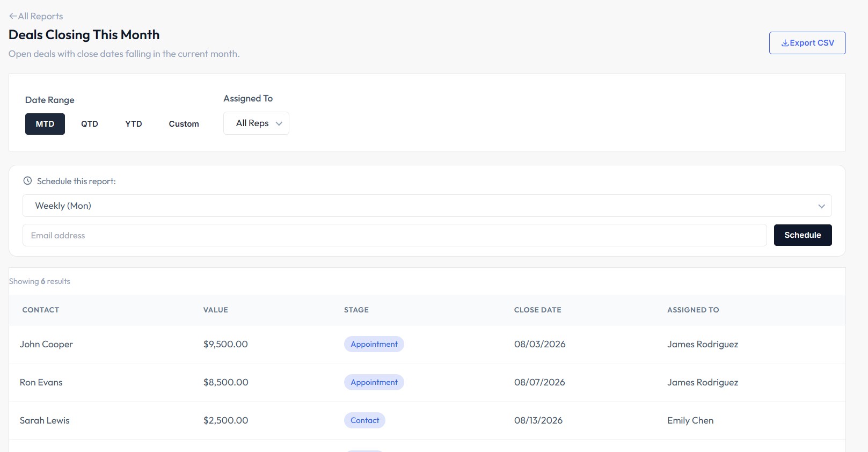Click the $2,500.00 deal value
The width and height of the screenshot is (868, 452).
click(x=225, y=420)
